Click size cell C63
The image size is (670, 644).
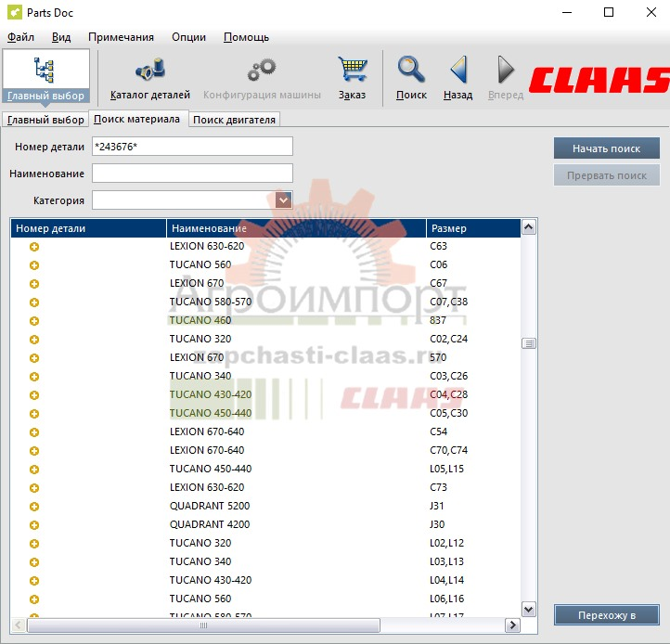438,246
